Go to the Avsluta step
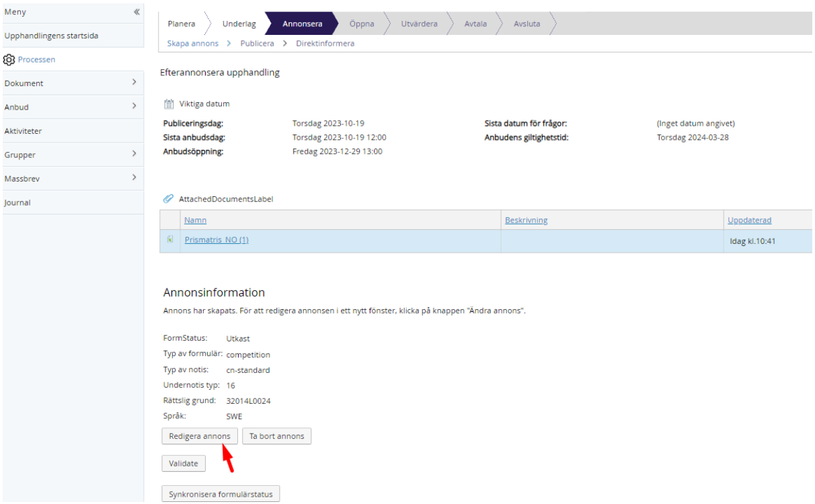Viewport: 815px width, 504px height. point(527,24)
